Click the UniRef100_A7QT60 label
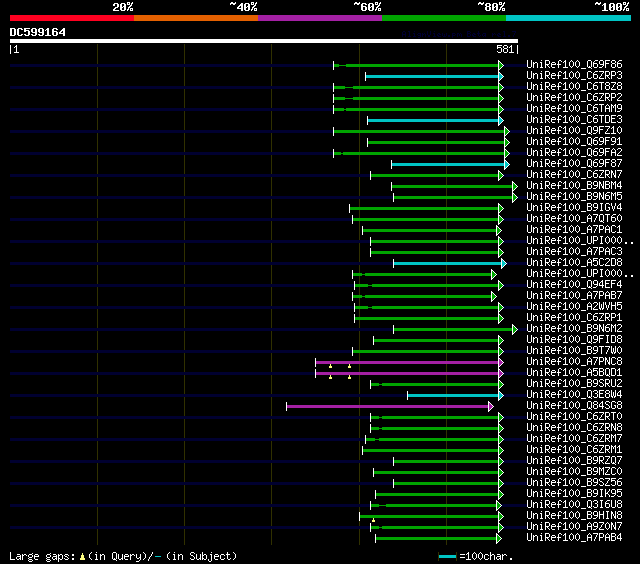This screenshot has height=564, width=640. [x=574, y=219]
